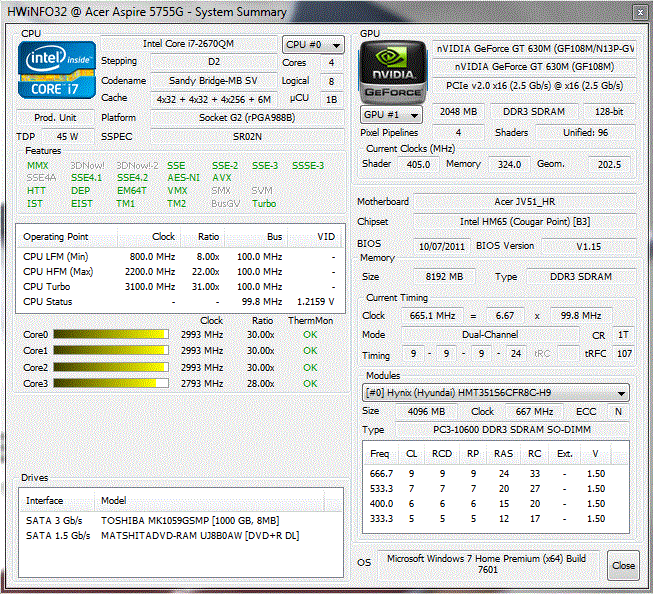Click the ECC N field

tap(618, 412)
